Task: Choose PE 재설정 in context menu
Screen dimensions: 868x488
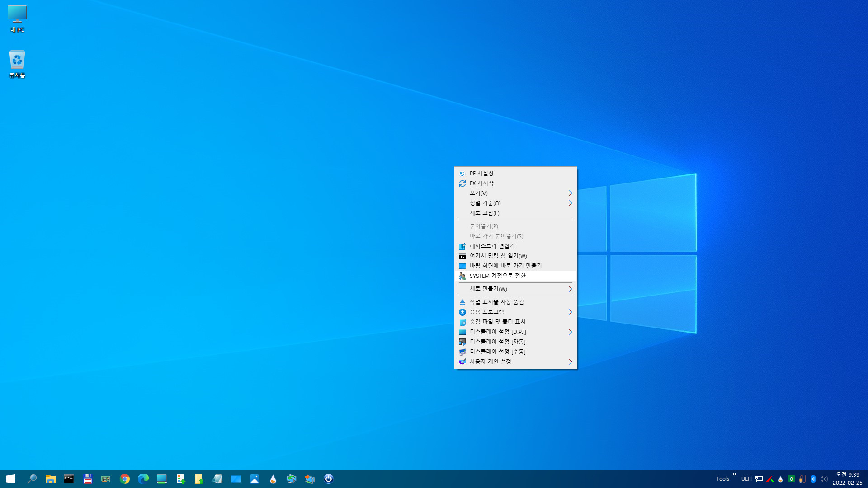Action: click(515, 174)
